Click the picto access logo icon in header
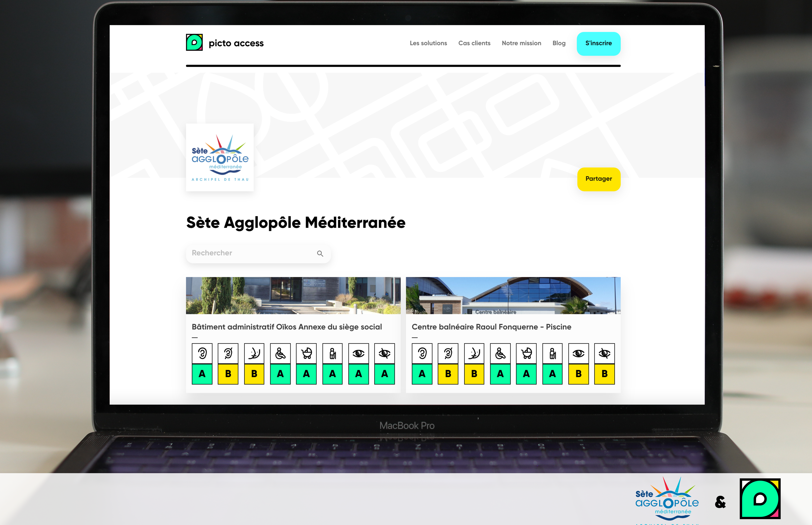812x525 pixels. tap(194, 42)
